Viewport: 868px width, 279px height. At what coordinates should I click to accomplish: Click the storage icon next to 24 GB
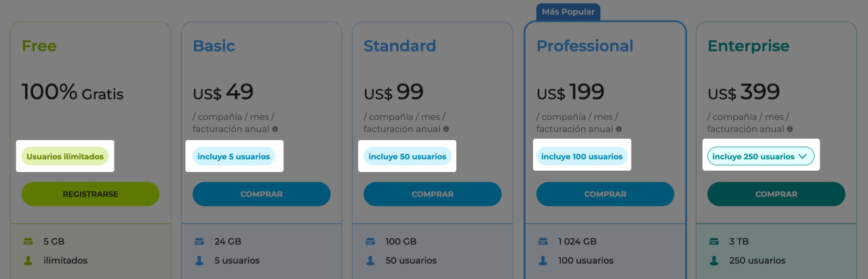[199, 241]
